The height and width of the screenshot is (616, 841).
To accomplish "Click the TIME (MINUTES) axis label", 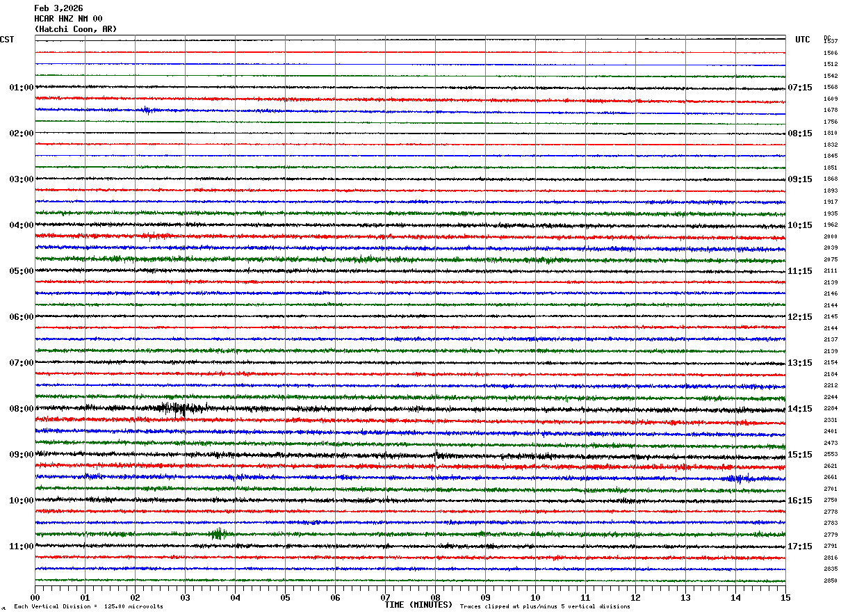I will pyautogui.click(x=418, y=605).
